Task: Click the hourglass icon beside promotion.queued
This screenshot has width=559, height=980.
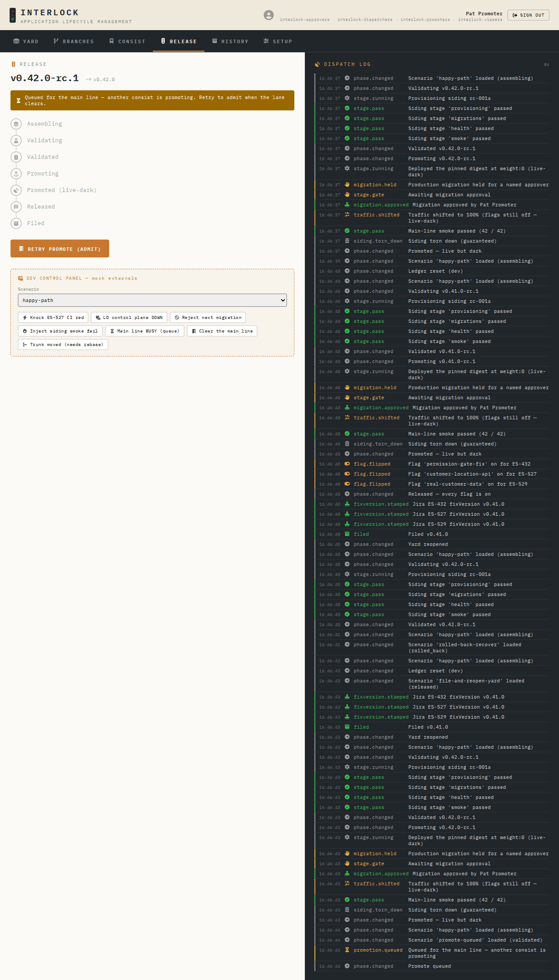Action: [347, 950]
